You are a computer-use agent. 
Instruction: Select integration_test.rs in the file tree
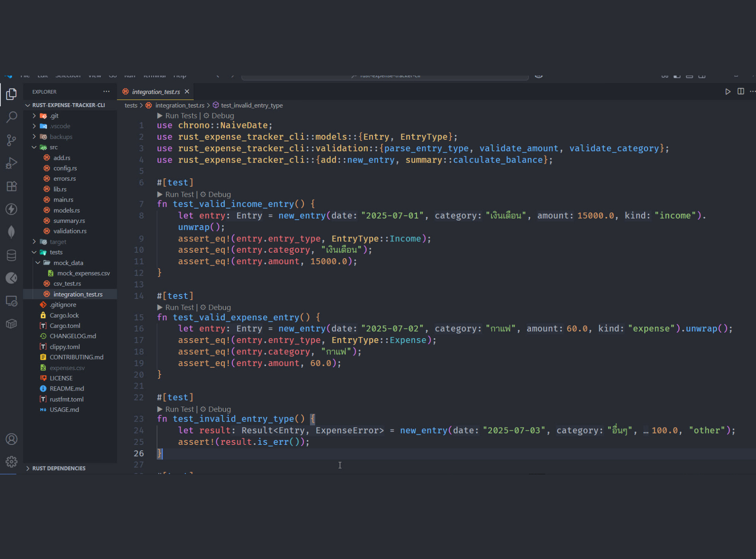(78, 294)
